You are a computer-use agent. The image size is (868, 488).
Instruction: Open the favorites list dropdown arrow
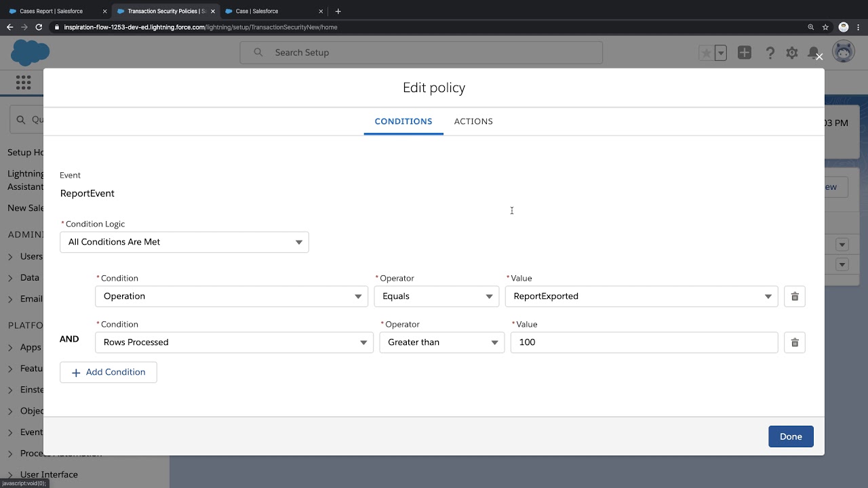(x=721, y=53)
